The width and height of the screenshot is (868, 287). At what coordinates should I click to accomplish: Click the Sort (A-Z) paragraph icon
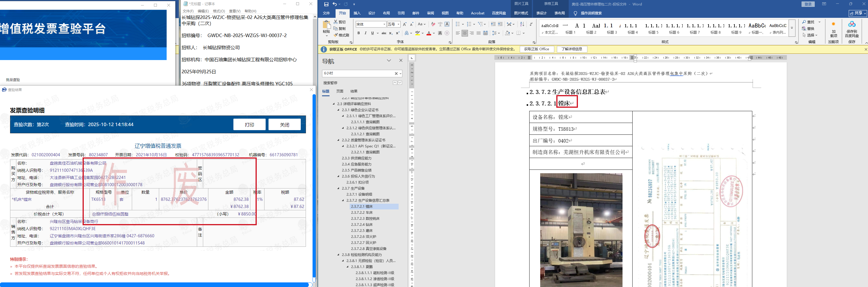click(x=522, y=24)
